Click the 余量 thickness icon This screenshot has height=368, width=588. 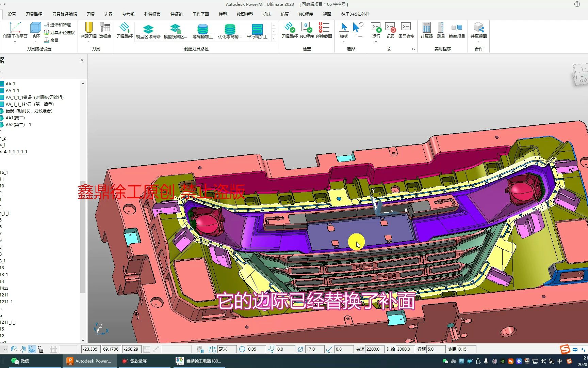click(x=51, y=40)
